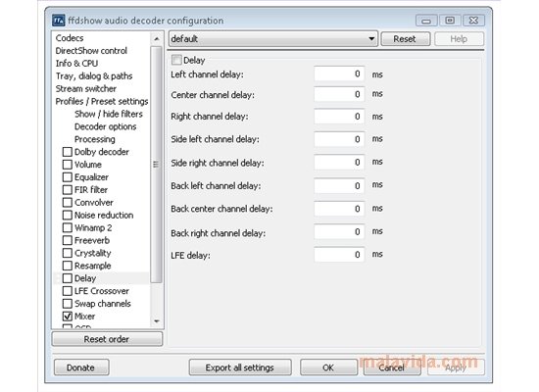
Task: Click Back right channel delay input
Action: (x=339, y=232)
